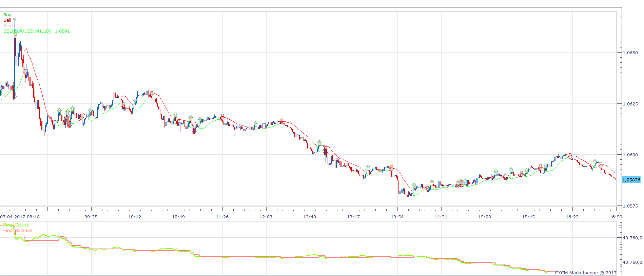The width and height of the screenshot is (644, 276).
Task: Click the 10:49 time axis label
Action: [178, 217]
